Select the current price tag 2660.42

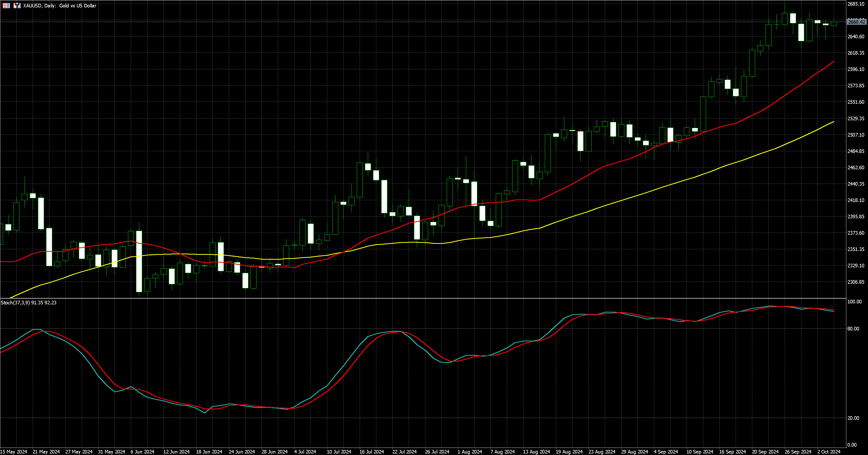(856, 22)
